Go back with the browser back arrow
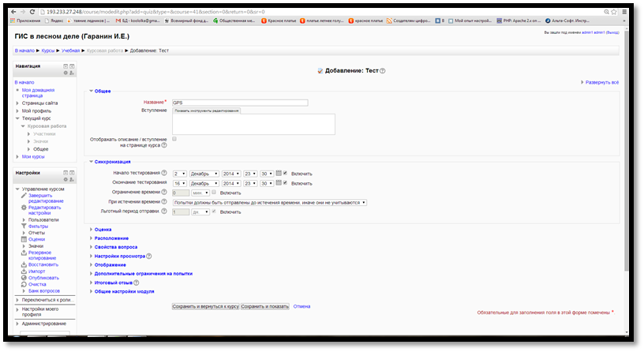The width and height of the screenshot is (644, 352). click(x=13, y=12)
